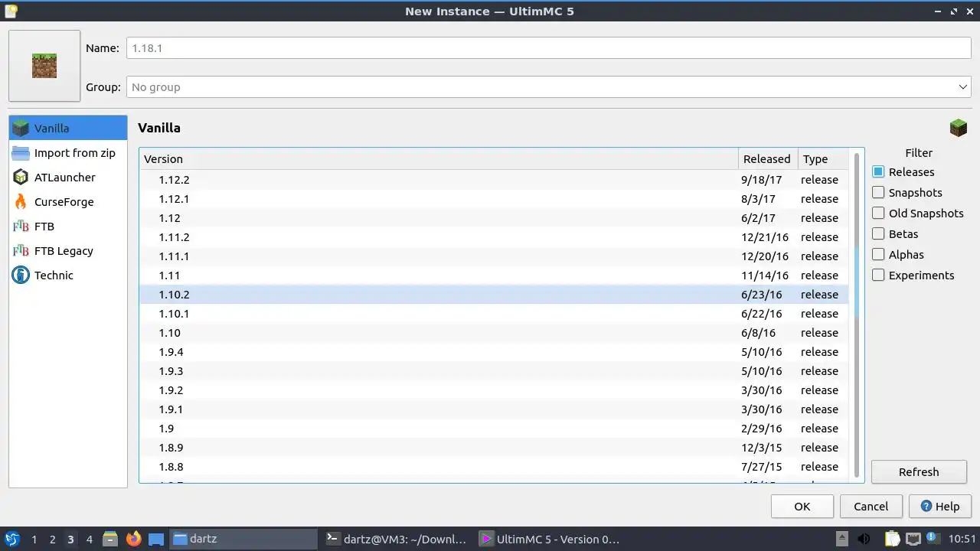Click the instance Name input field
Image resolution: width=980 pixels, height=551 pixels.
(x=549, y=48)
